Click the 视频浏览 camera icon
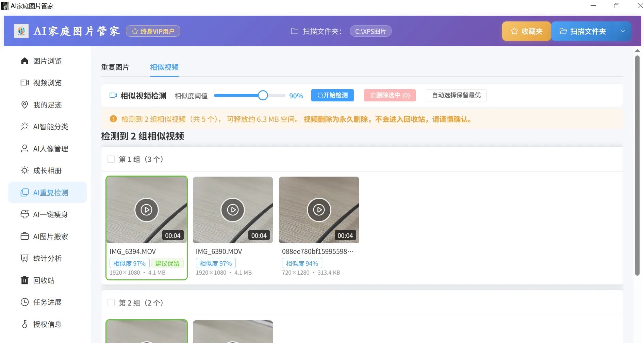This screenshot has width=644, height=343. coord(24,83)
